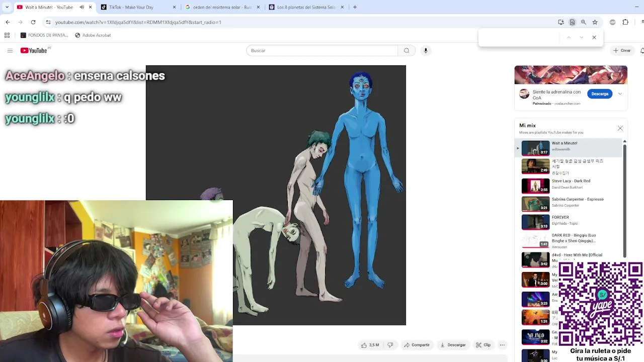The image size is (644, 362).
Task: Click the blue Descarga ad button
Action: tap(600, 94)
